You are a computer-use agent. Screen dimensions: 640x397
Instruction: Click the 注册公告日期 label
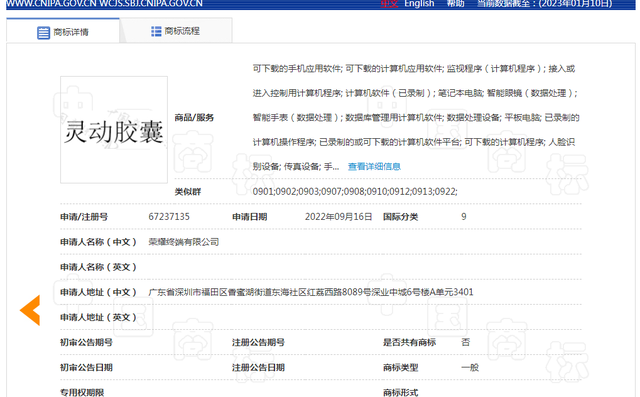coord(258,368)
